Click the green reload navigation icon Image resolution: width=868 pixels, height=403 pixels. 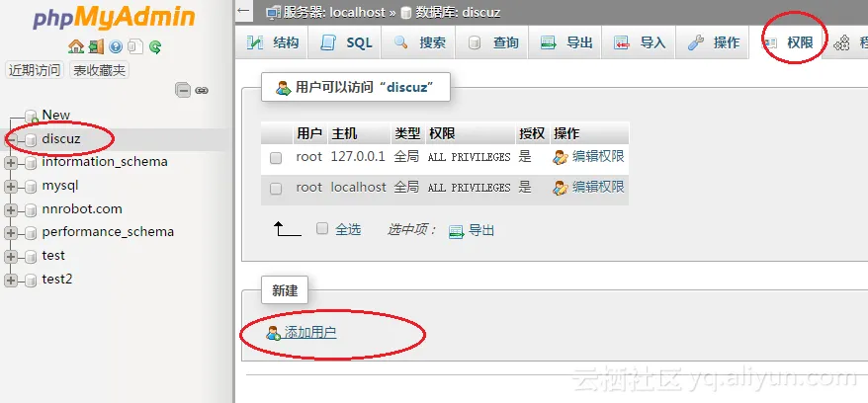pos(155,47)
